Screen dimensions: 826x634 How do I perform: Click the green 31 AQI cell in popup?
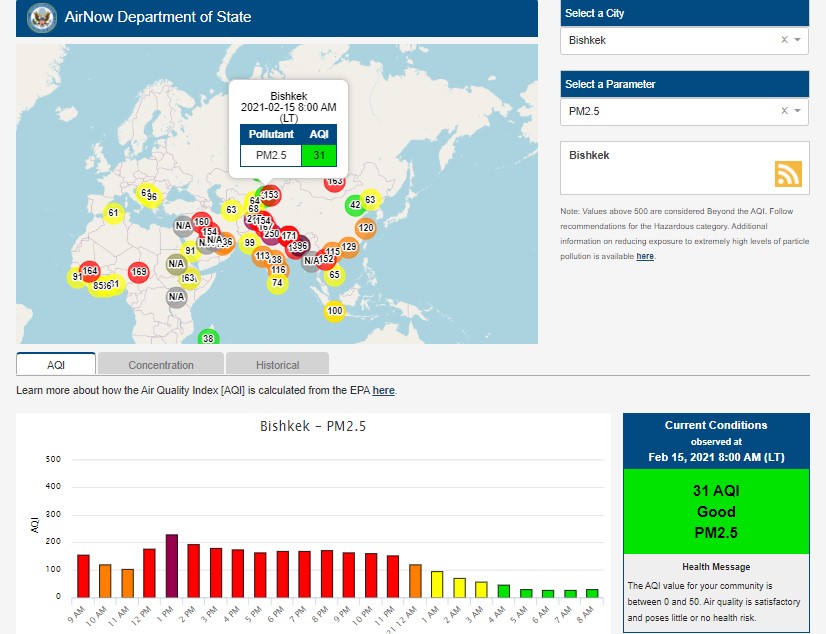pos(319,155)
